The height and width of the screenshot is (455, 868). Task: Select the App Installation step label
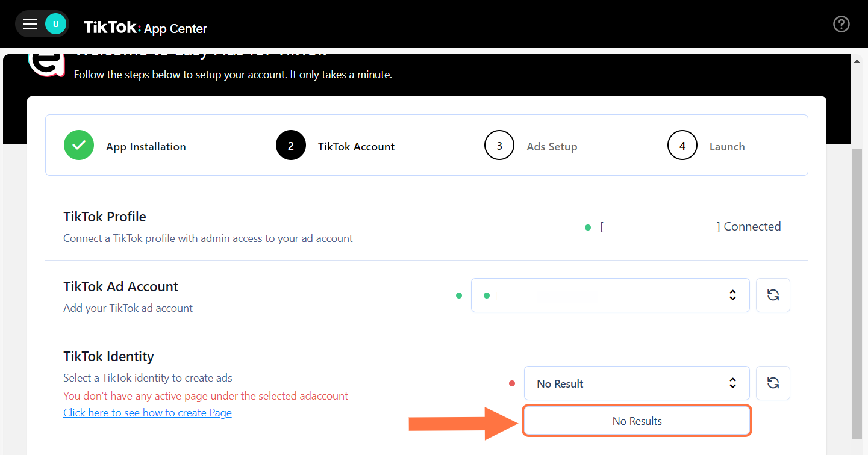click(x=146, y=147)
